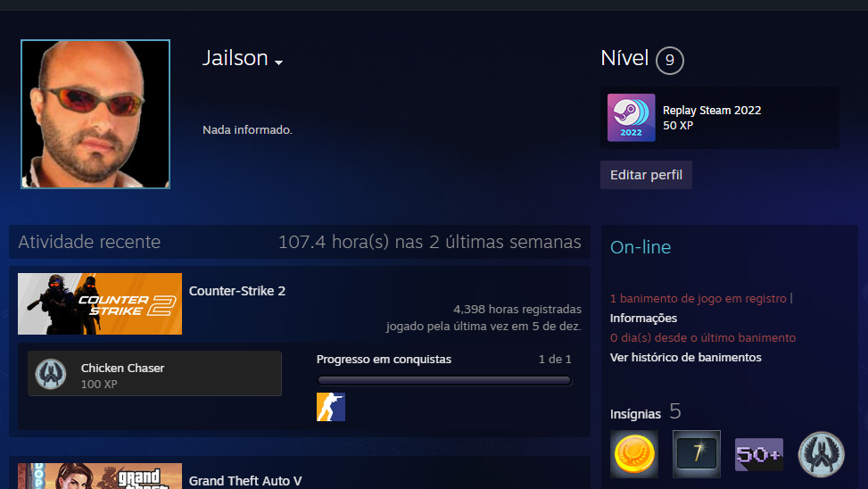868x489 pixels.
Task: Open Ver histórico de banimentos link
Action: click(x=685, y=358)
